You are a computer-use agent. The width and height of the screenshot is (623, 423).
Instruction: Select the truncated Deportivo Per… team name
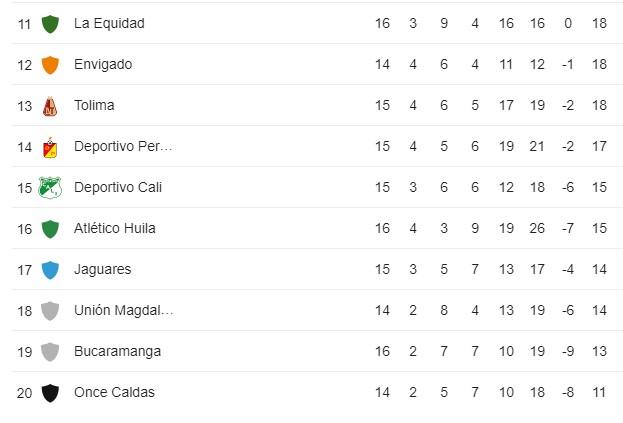(x=123, y=146)
